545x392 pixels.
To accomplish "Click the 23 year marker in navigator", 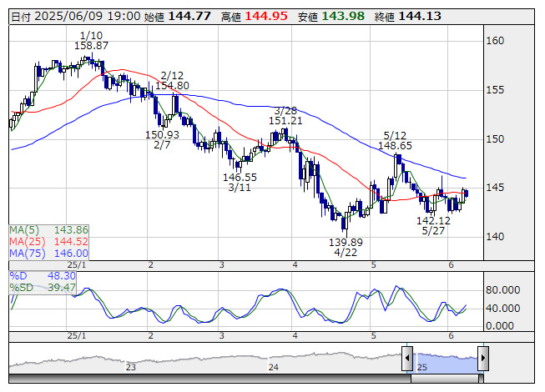I will coord(131,367).
